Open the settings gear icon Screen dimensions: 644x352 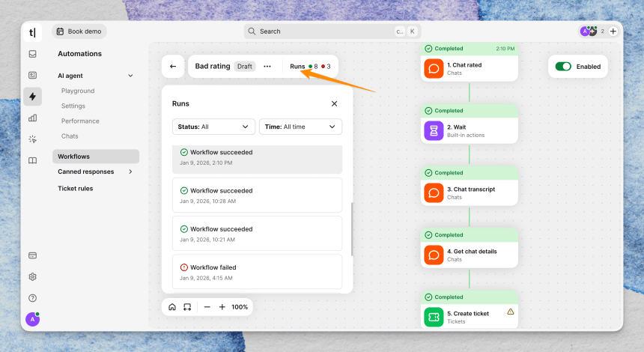[32, 277]
